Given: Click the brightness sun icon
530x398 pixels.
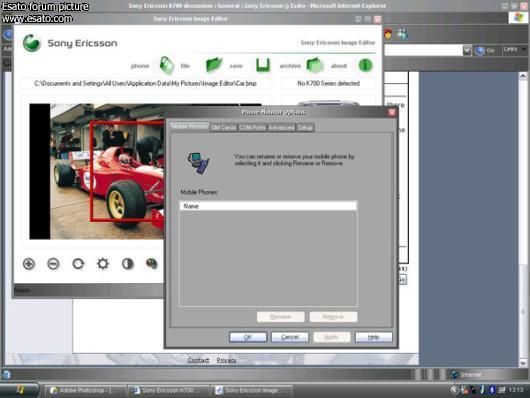Looking at the screenshot, I should coord(103,263).
